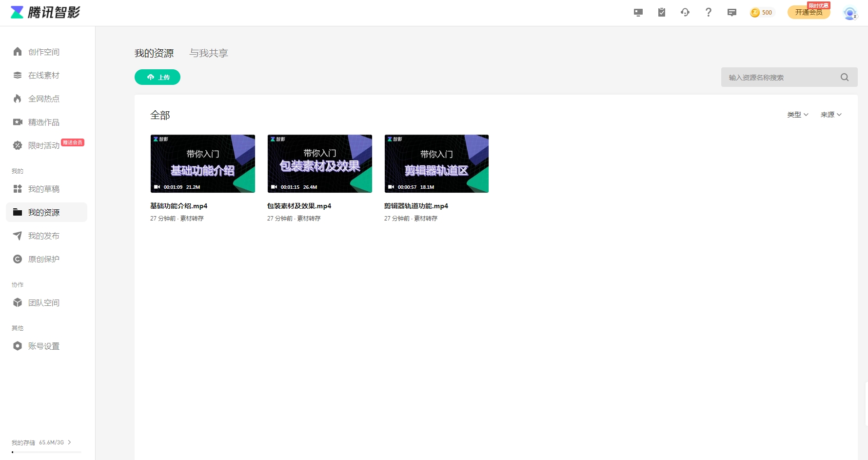The image size is (868, 460).
Task: Click the paper plane icon beside 我的发布
Action: coord(18,236)
